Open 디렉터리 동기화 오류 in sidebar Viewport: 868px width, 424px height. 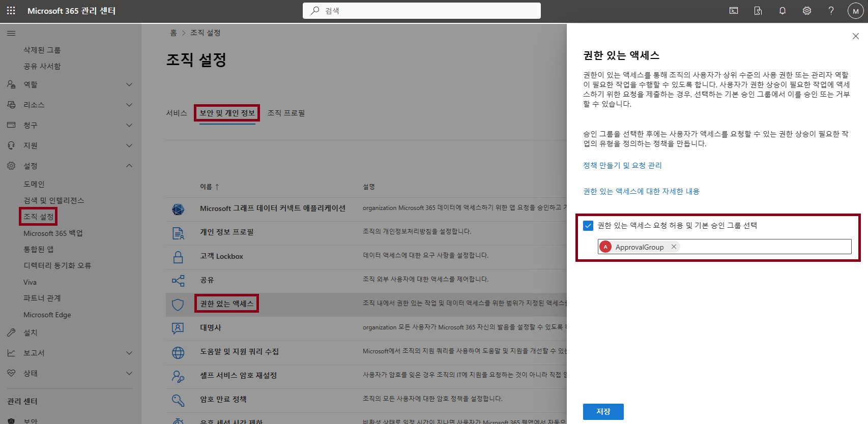click(57, 265)
